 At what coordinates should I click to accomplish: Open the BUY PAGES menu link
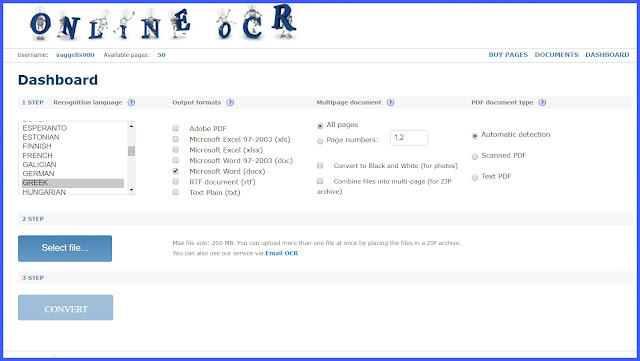point(508,55)
